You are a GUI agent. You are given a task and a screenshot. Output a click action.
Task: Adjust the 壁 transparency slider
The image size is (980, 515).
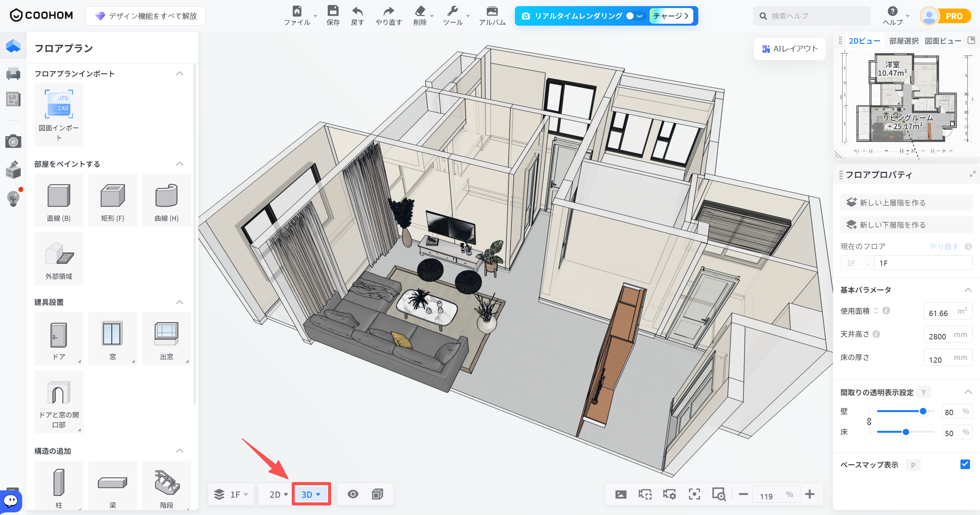pos(923,411)
